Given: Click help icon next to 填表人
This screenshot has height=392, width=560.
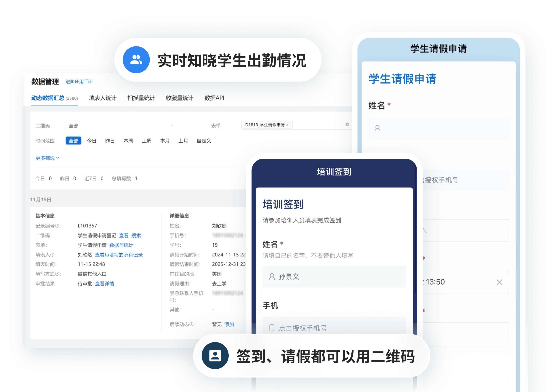Looking at the screenshot, I should 52,255.
